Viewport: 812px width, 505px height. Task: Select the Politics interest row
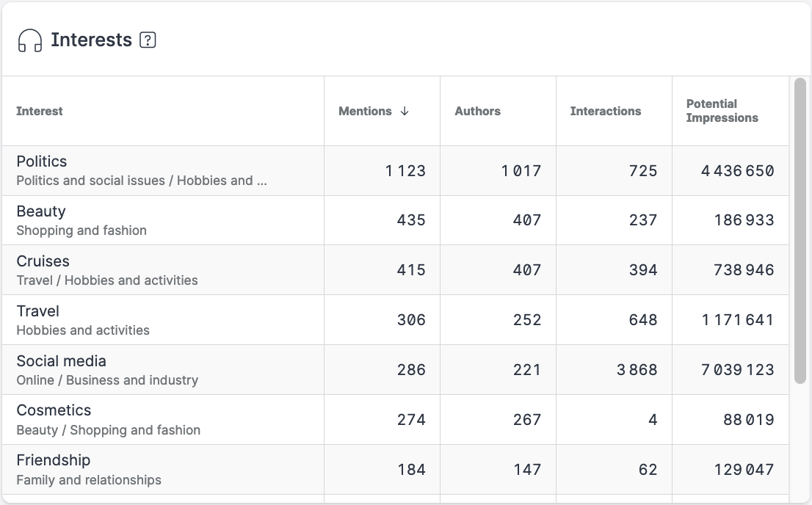click(42, 161)
